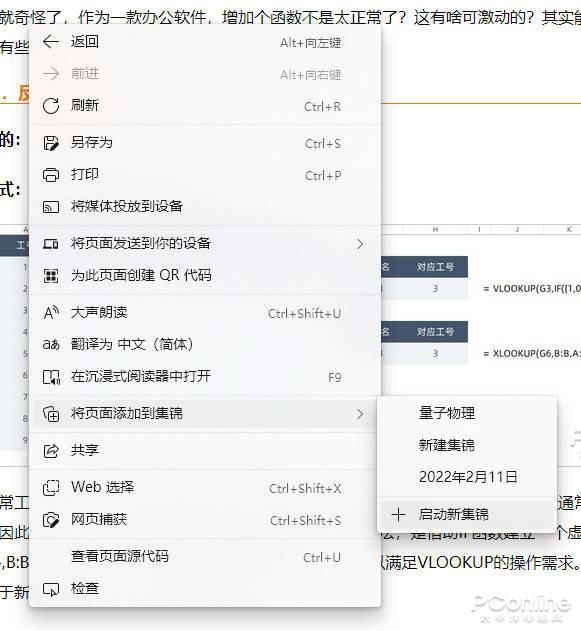Click the read aloud icon beside 大声朗读
581x631 pixels.
[51, 313]
